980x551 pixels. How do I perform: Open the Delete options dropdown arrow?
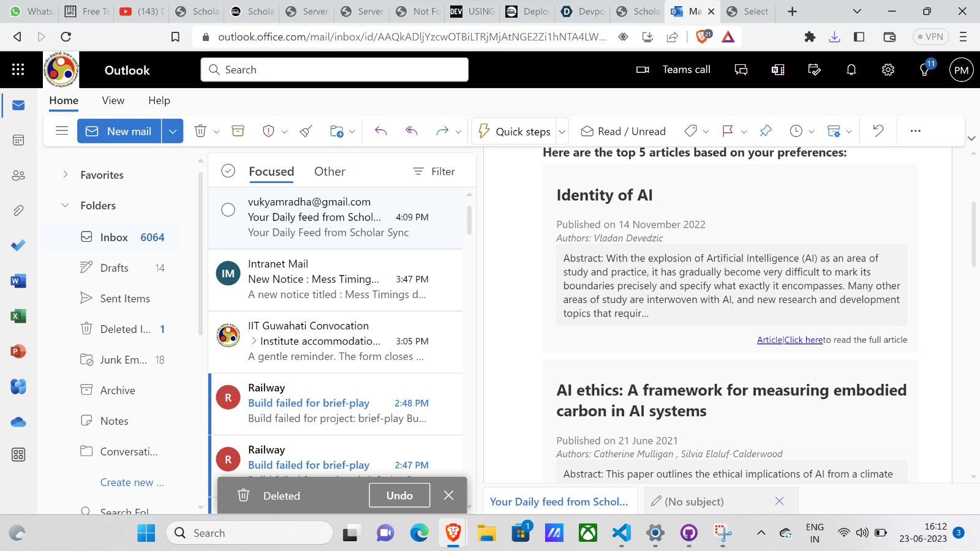[x=216, y=132]
